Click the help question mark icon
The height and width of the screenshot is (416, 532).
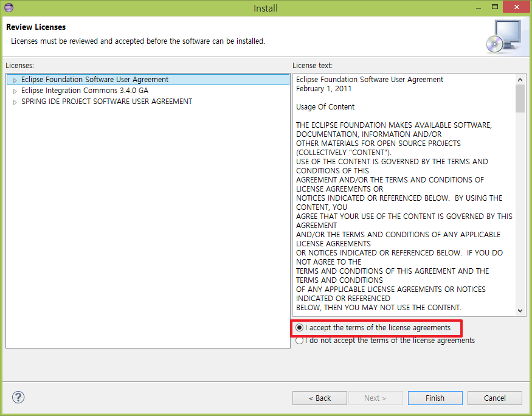click(18, 397)
